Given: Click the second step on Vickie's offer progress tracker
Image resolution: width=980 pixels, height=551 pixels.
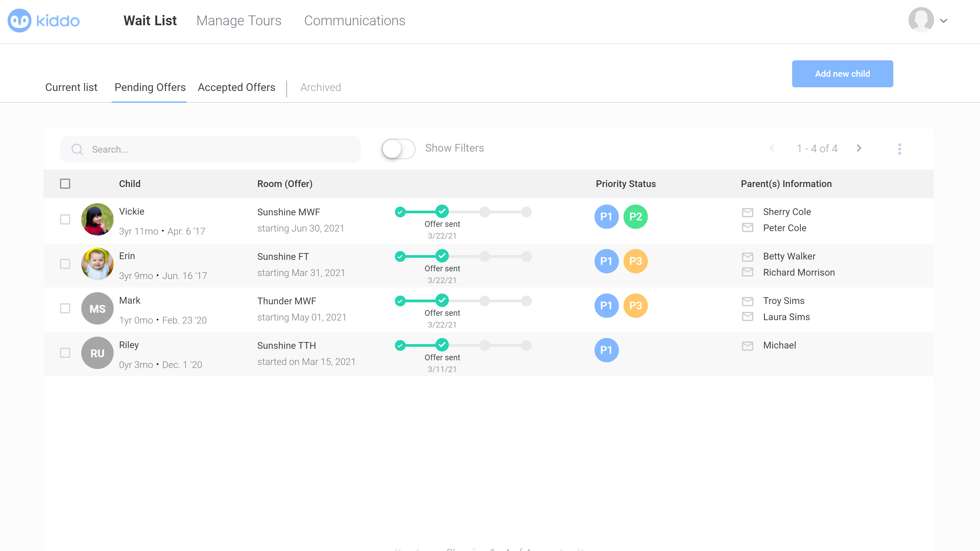Looking at the screenshot, I should (442, 211).
